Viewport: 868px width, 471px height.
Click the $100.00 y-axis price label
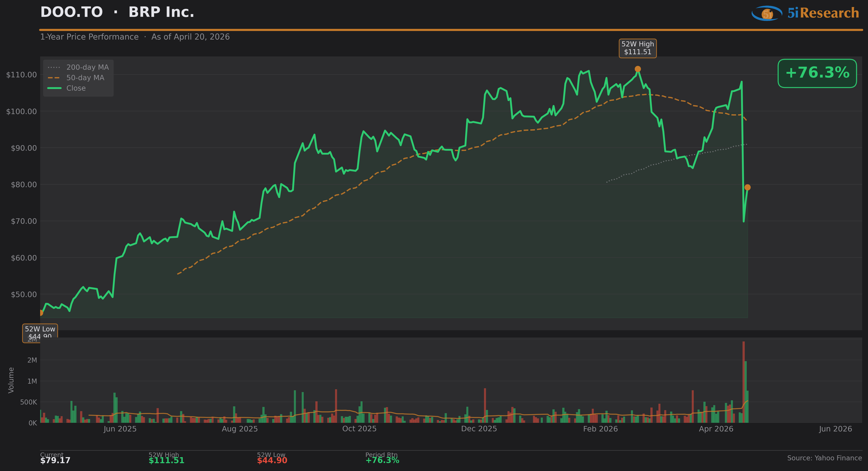click(21, 112)
